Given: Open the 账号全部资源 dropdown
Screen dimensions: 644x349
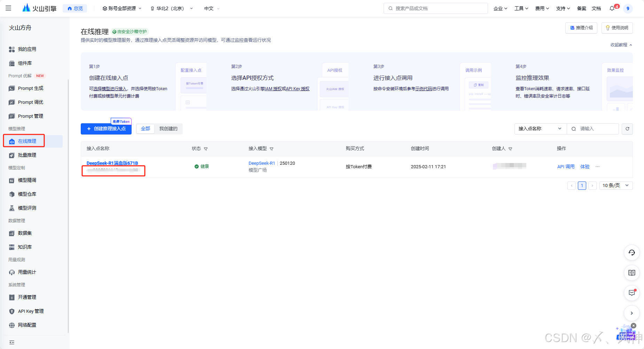Looking at the screenshot, I should point(122,8).
